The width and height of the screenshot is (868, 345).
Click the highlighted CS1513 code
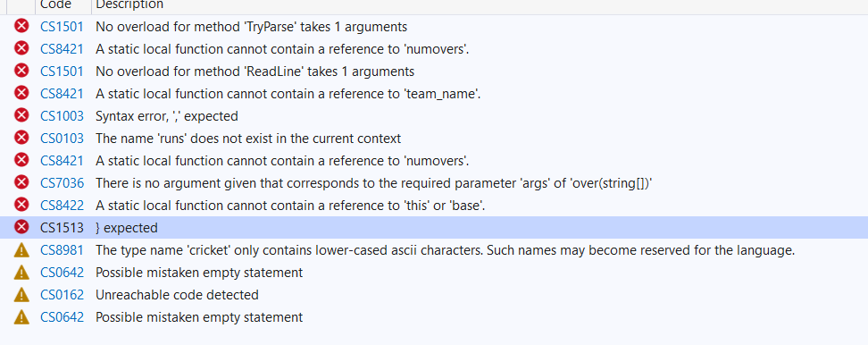tap(62, 228)
